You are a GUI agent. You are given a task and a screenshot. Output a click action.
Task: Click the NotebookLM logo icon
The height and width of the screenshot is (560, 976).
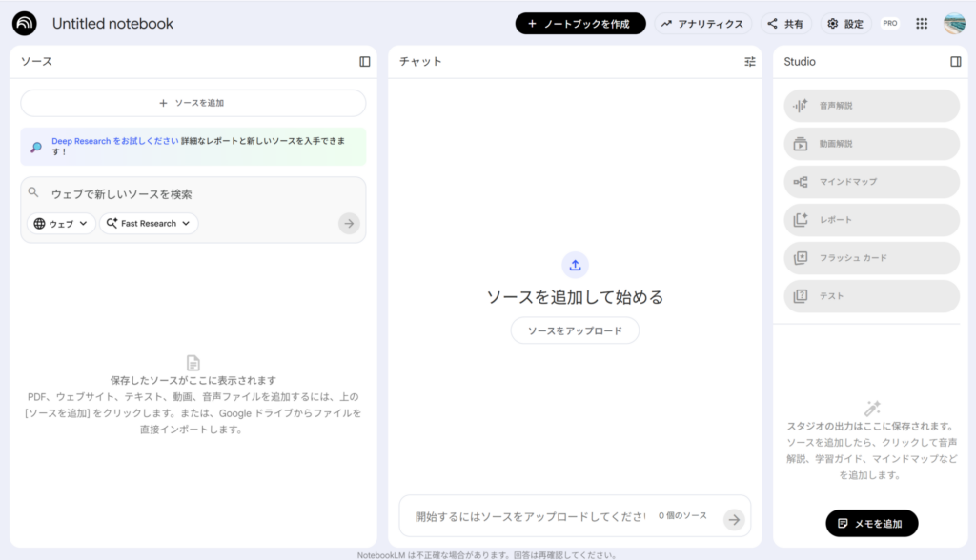coord(25,24)
